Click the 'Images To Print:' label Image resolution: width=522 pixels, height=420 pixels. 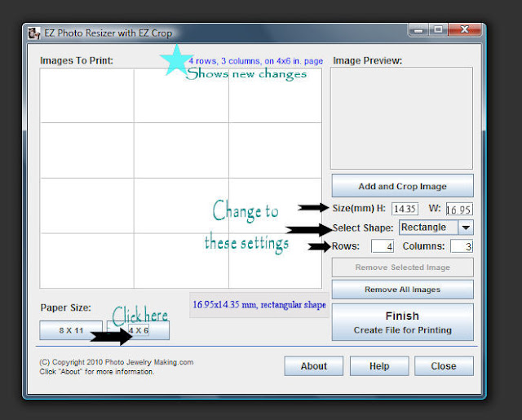77,60
